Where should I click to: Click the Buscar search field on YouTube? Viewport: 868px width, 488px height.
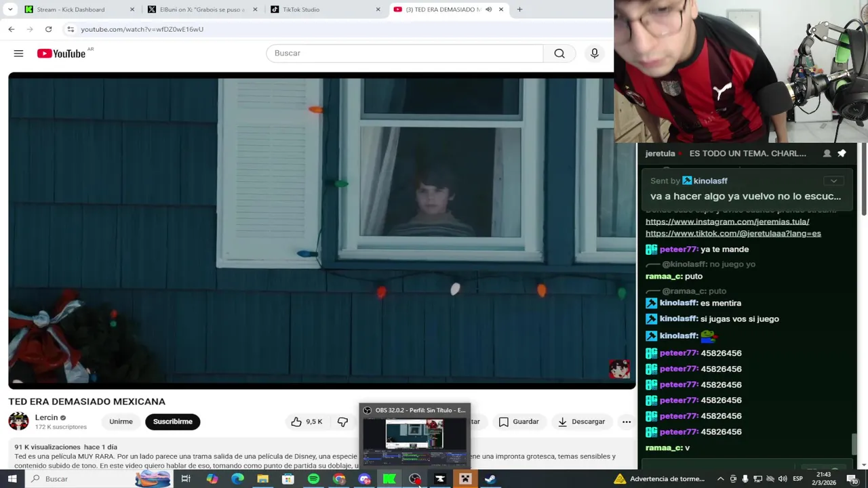[405, 54]
